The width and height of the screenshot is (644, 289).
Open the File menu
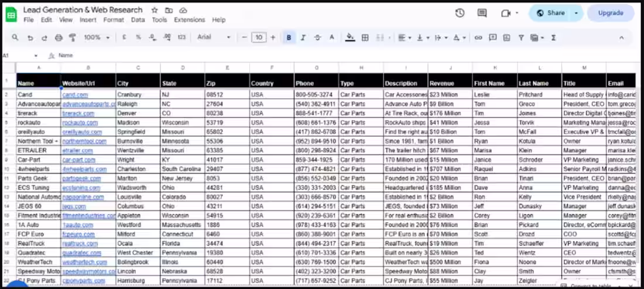(x=29, y=20)
